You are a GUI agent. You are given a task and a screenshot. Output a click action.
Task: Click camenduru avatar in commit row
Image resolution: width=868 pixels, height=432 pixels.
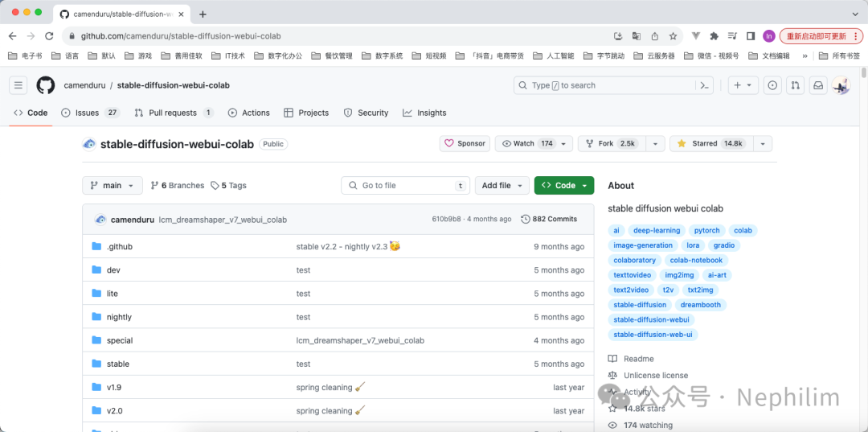[100, 220]
